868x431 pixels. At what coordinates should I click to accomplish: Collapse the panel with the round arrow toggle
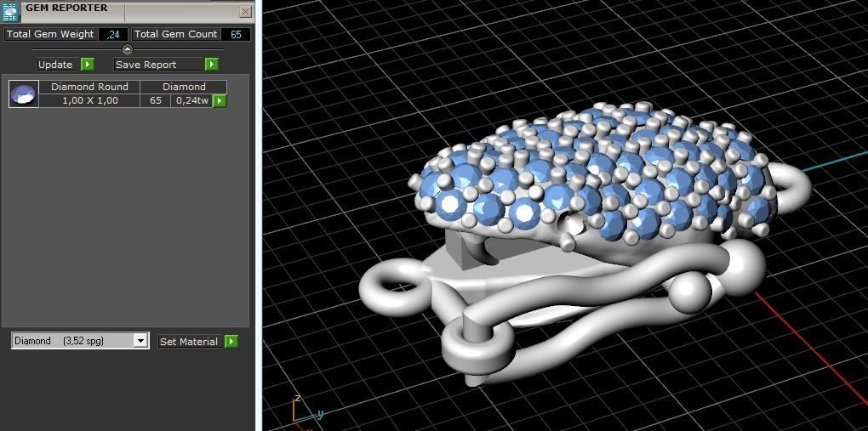(x=128, y=49)
